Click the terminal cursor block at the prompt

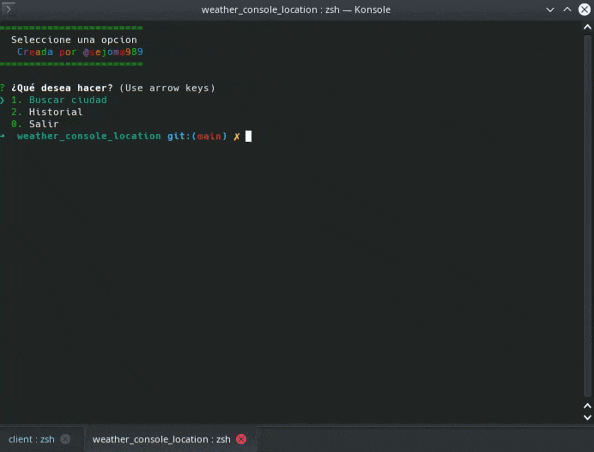click(249, 136)
